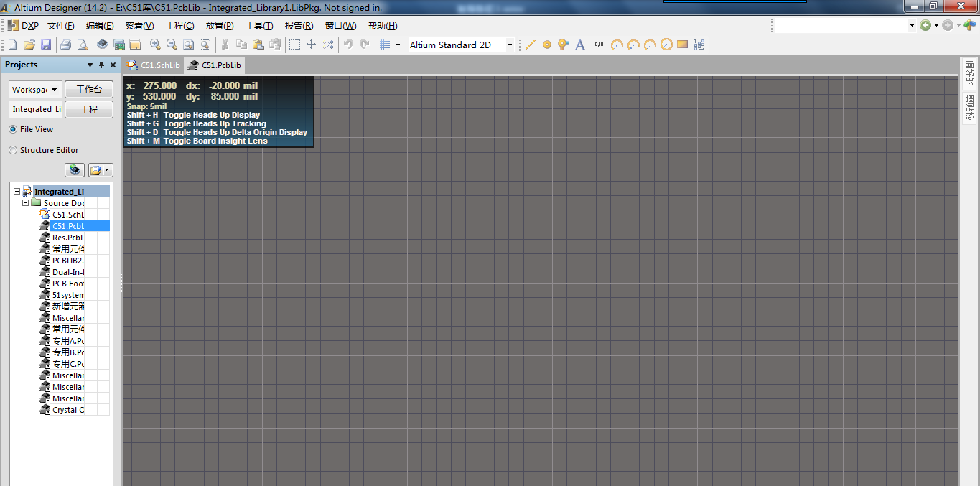Open the 放置(P) menu

220,25
